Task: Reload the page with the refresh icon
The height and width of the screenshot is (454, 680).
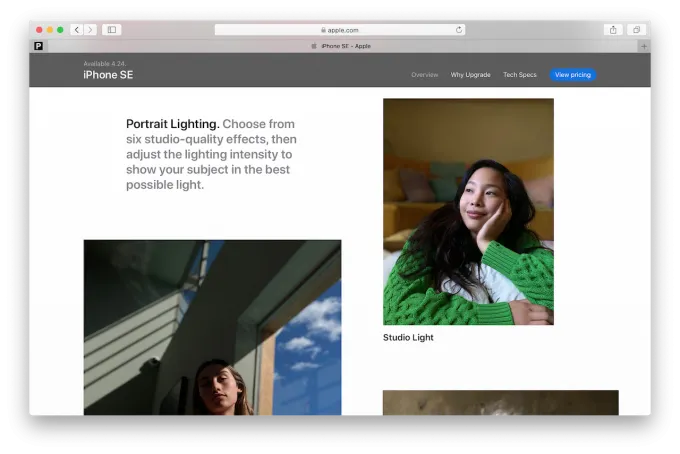Action: click(x=459, y=30)
